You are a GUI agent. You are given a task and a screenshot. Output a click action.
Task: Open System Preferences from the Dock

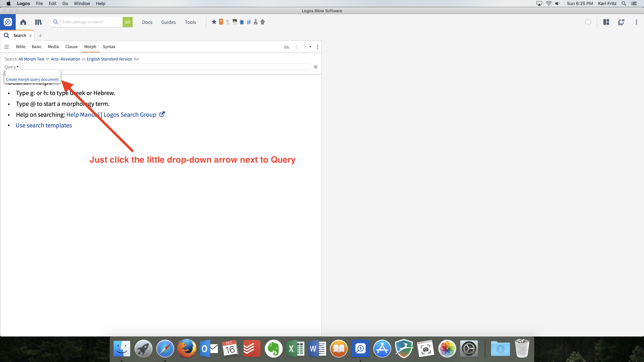pyautogui.click(x=469, y=348)
